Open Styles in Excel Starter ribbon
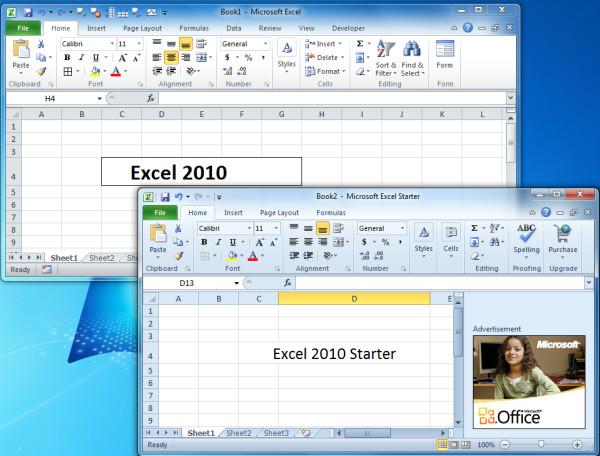The image size is (600, 456). pyautogui.click(x=424, y=241)
